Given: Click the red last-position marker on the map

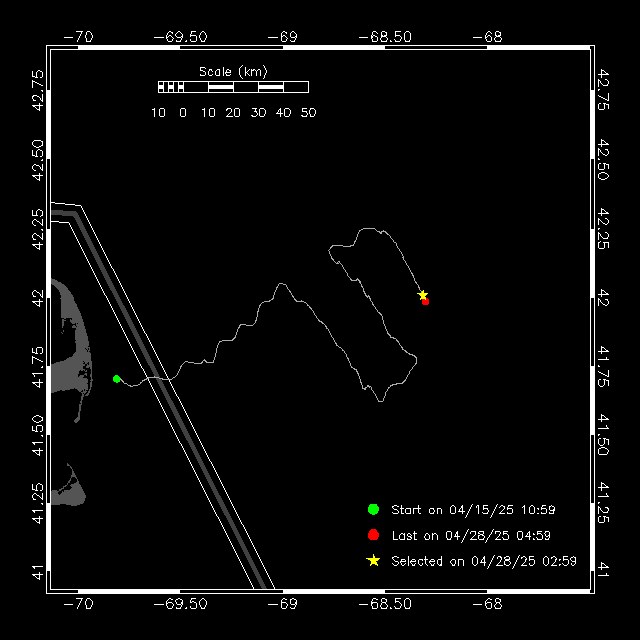Looking at the screenshot, I should (x=425, y=300).
